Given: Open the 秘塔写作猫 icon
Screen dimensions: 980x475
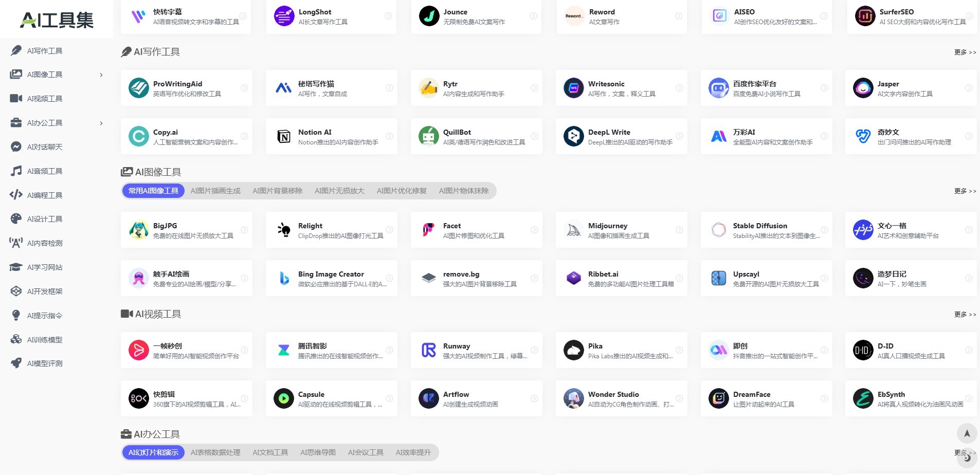Looking at the screenshot, I should 284,88.
